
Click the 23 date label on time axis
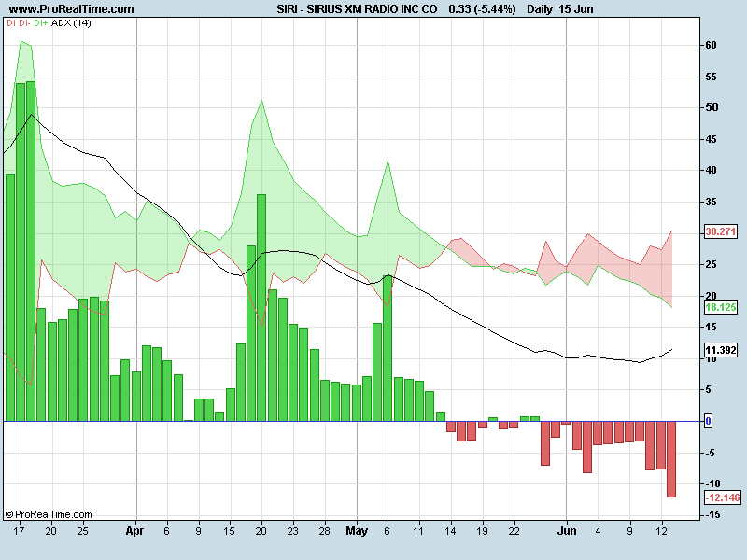(292, 531)
